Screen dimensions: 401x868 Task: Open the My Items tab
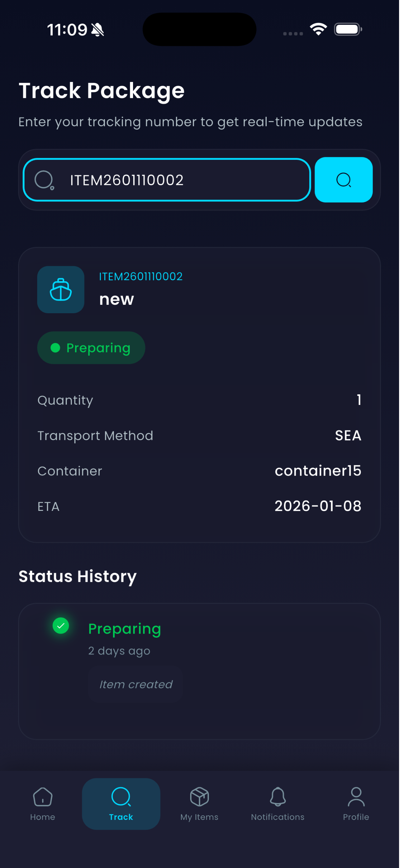[x=200, y=804]
